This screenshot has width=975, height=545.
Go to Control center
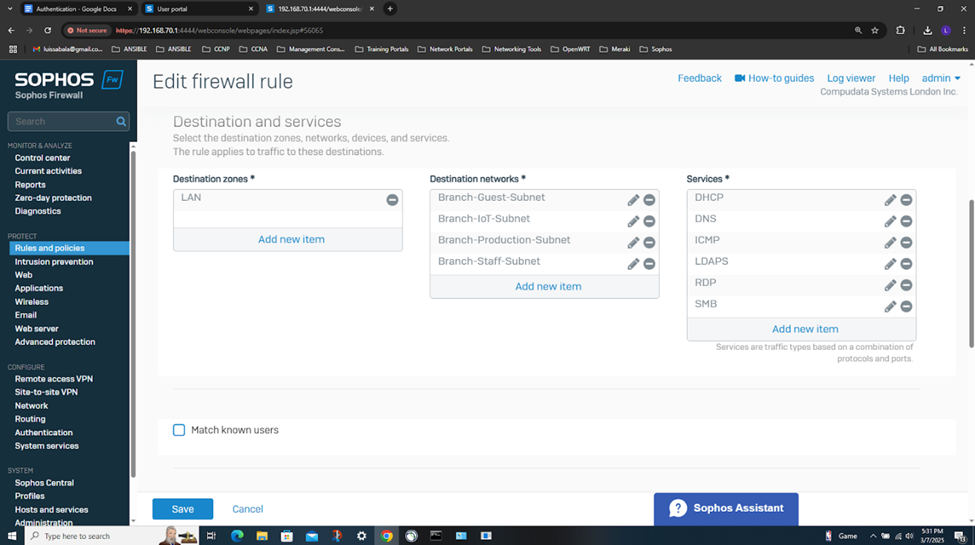tap(42, 158)
